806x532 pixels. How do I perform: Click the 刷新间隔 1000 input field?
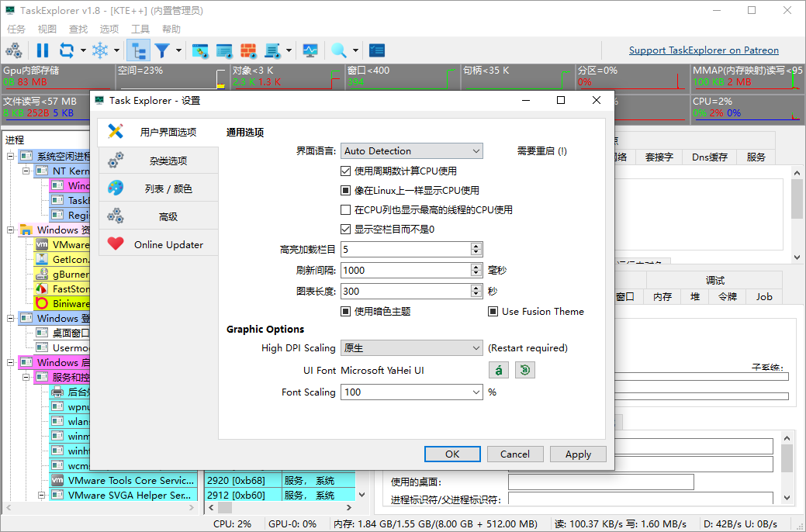click(406, 271)
